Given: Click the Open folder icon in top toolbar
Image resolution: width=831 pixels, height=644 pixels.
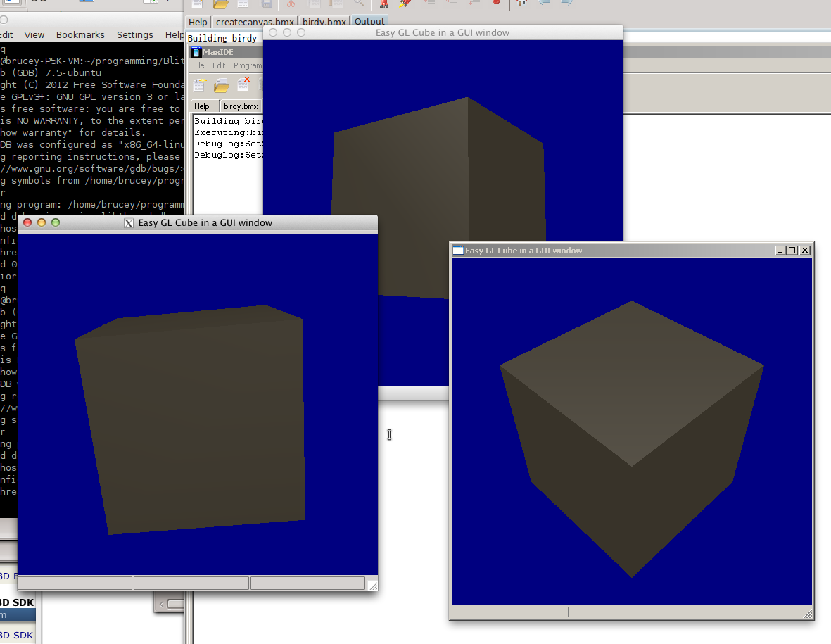Looking at the screenshot, I should (221, 4).
